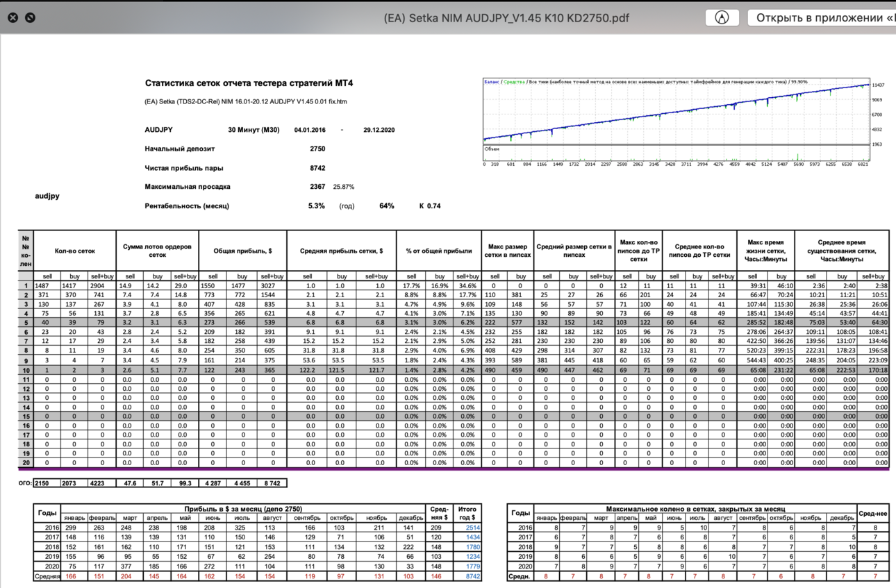Click cell '2904' in row 1
This screenshot has width=896, height=588.
coord(102,285)
